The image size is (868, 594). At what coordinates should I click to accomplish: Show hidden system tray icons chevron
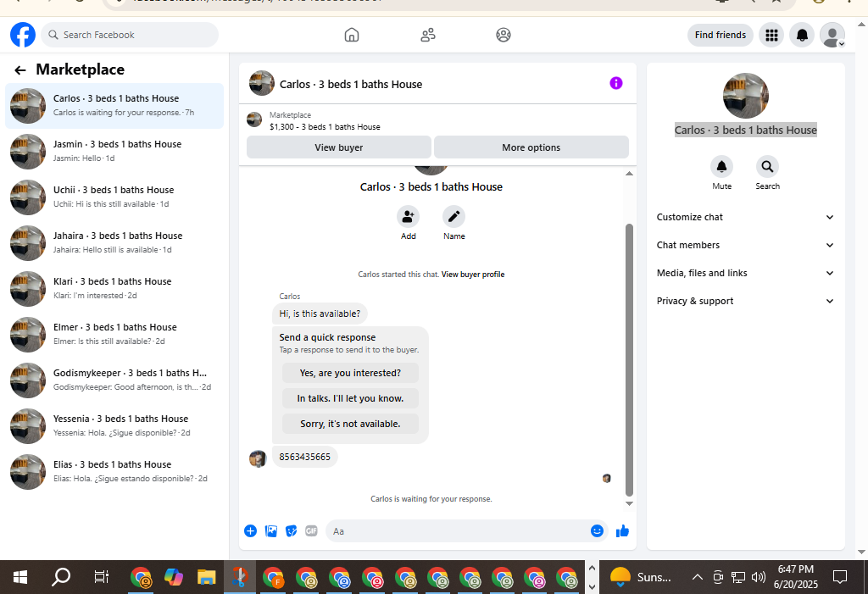click(x=698, y=577)
